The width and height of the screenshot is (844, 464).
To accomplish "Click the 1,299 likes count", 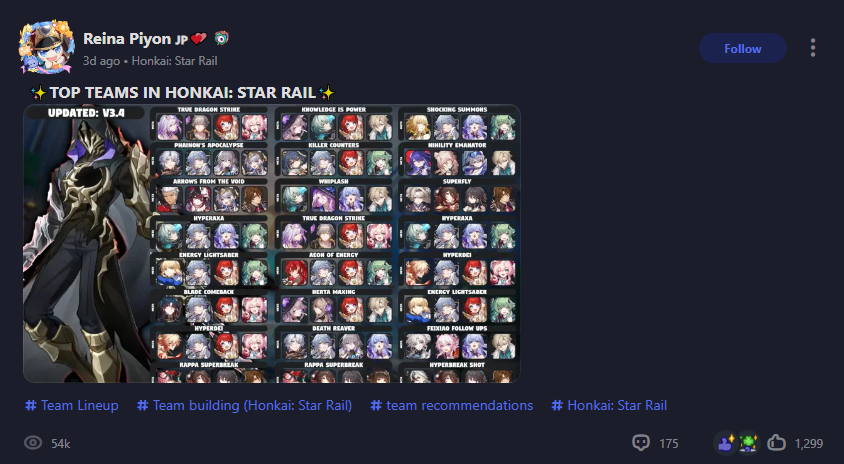I will tap(809, 444).
